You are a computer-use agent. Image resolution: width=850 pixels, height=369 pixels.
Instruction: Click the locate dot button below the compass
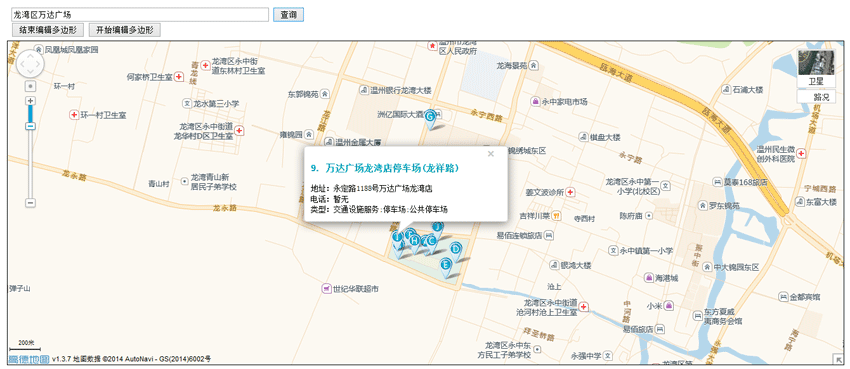30,86
